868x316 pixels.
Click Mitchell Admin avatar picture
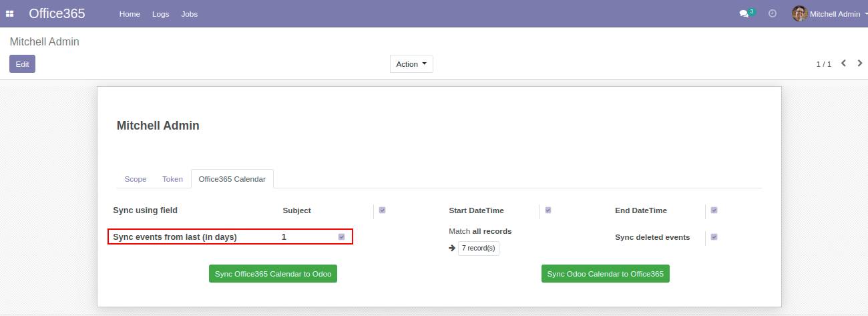[x=799, y=13]
